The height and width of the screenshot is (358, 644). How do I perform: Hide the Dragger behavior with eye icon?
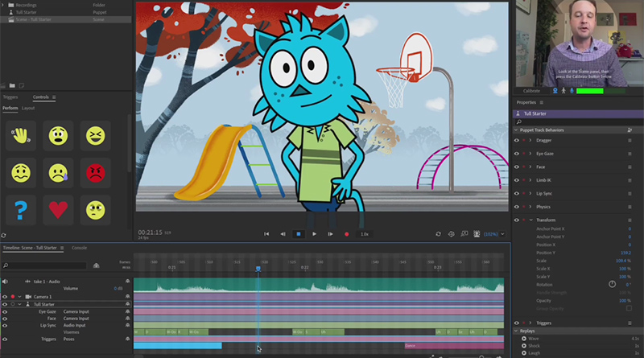click(517, 140)
